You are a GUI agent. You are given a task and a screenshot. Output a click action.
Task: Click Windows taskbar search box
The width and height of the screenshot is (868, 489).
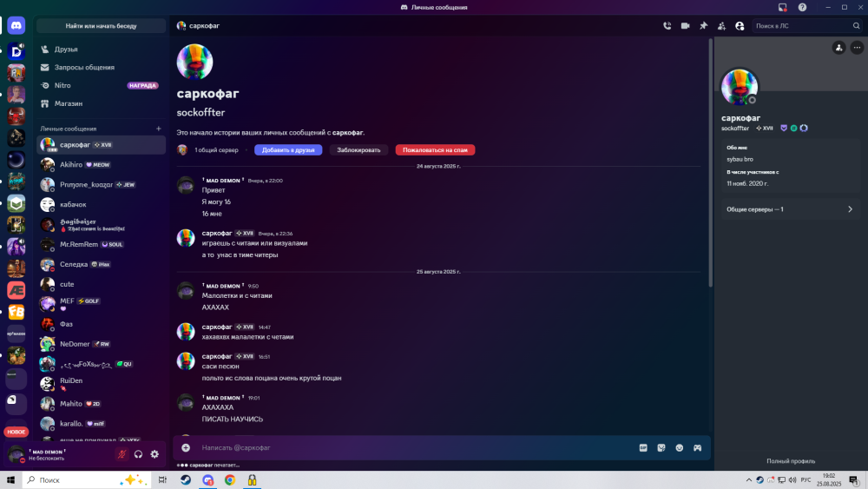86,480
